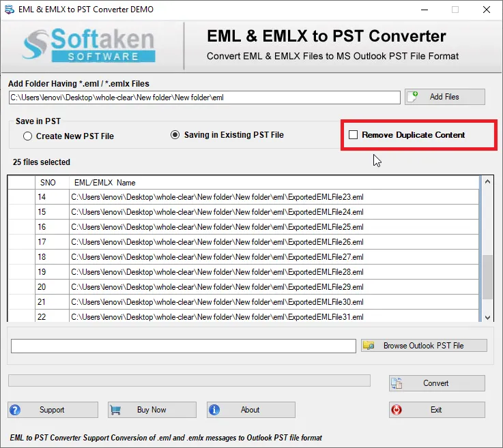
Task: Click serial number 17 cell
Action: coord(52,242)
